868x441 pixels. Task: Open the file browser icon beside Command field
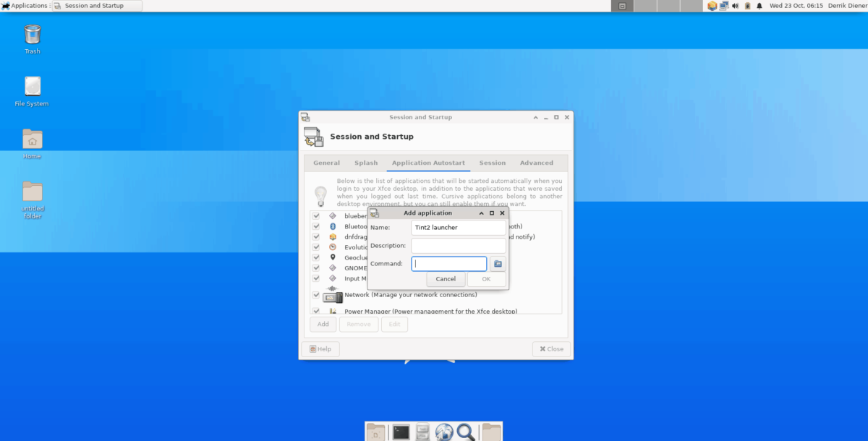(498, 264)
